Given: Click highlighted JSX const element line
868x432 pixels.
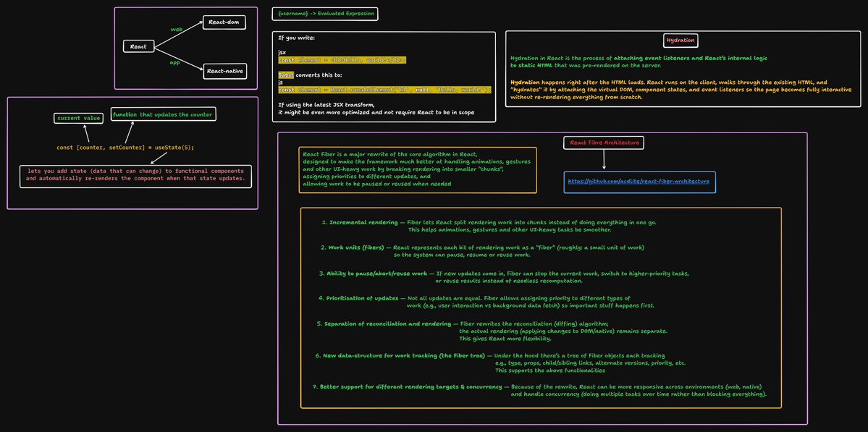Looking at the screenshot, I should (342, 60).
